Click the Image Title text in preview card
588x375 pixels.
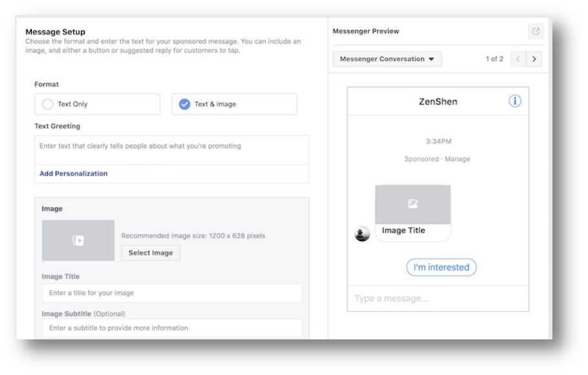(404, 230)
